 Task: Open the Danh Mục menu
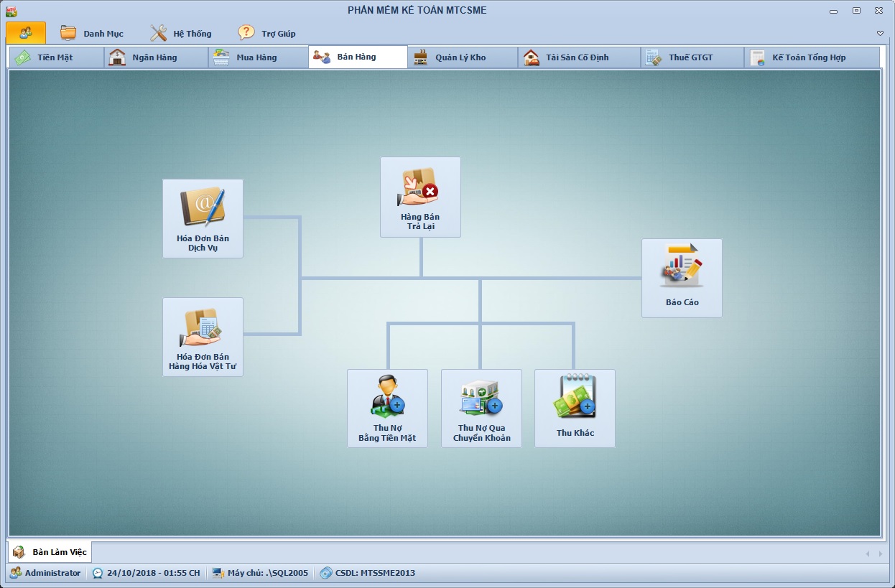[x=92, y=33]
